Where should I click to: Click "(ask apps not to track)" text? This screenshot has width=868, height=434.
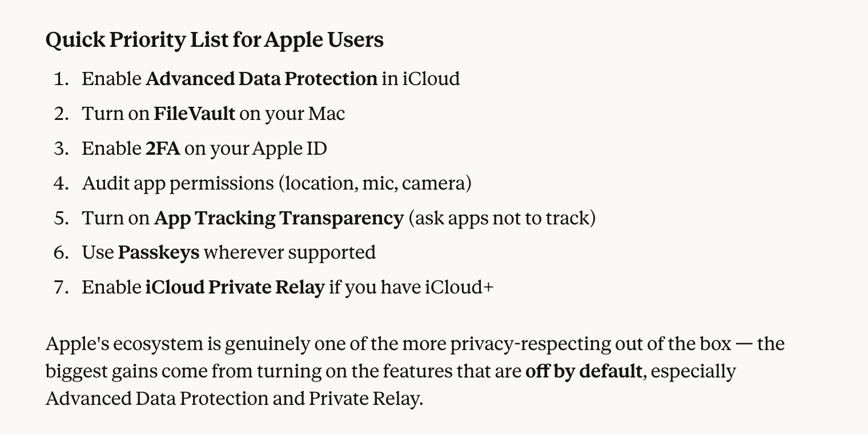(502, 218)
